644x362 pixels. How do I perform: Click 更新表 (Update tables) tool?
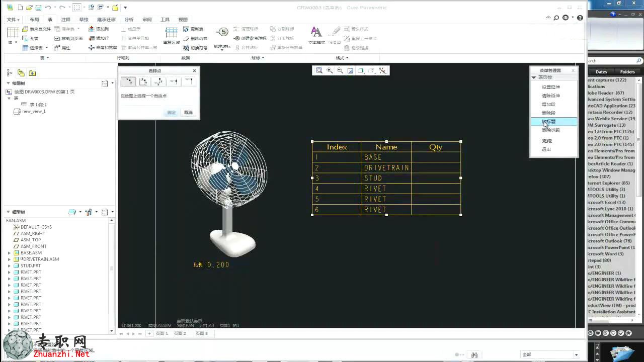click(x=193, y=29)
